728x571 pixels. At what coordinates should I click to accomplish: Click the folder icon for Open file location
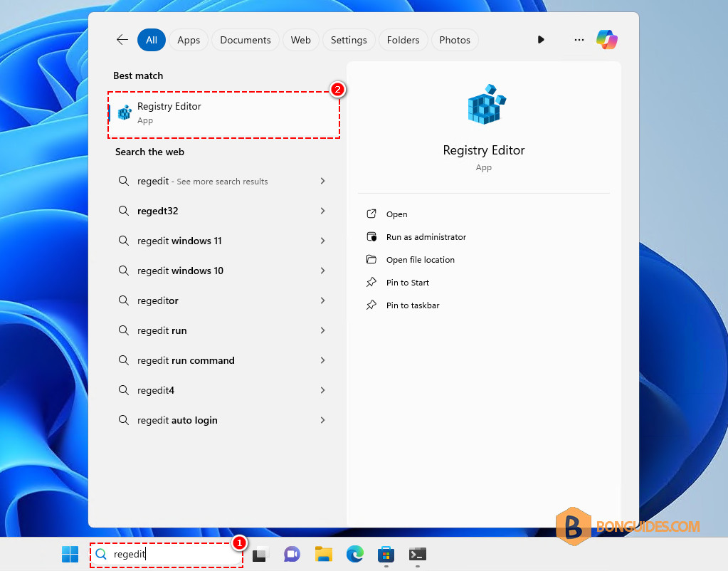371,259
